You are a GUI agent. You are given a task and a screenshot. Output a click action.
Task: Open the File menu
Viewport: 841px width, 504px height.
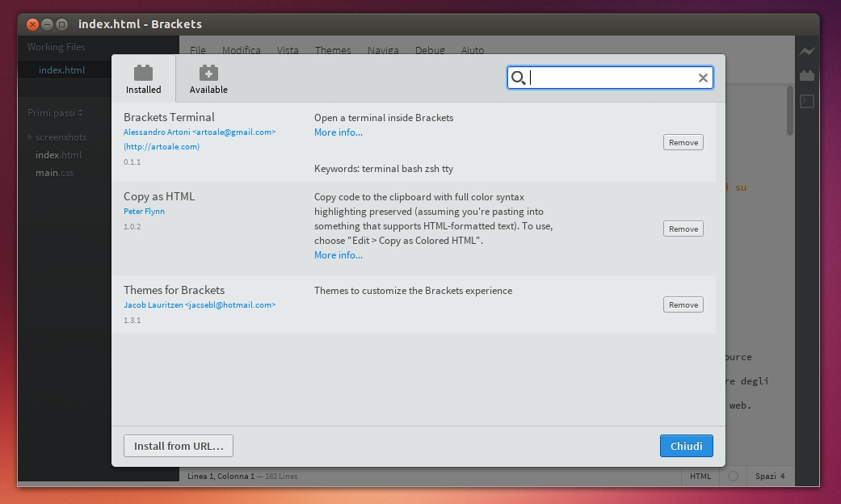point(197,50)
